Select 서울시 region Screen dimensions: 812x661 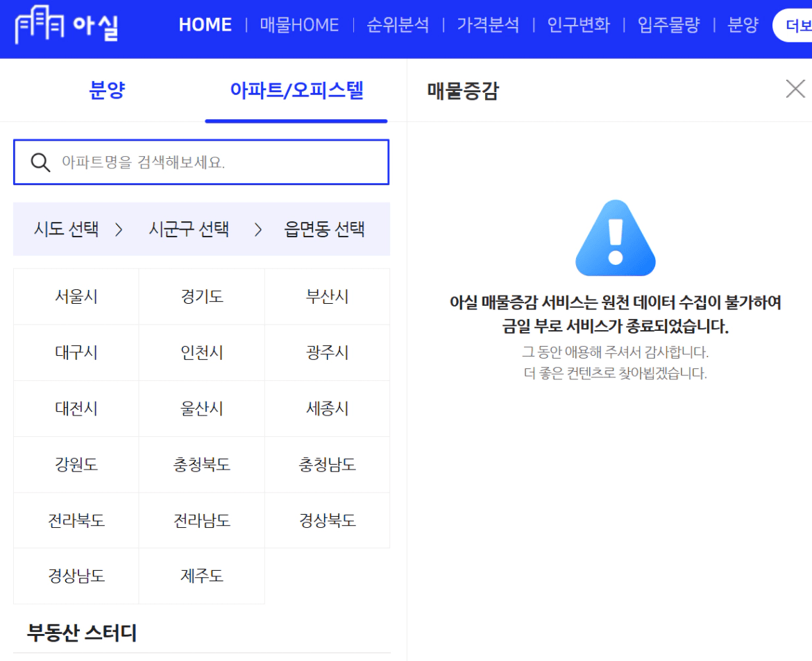(76, 297)
